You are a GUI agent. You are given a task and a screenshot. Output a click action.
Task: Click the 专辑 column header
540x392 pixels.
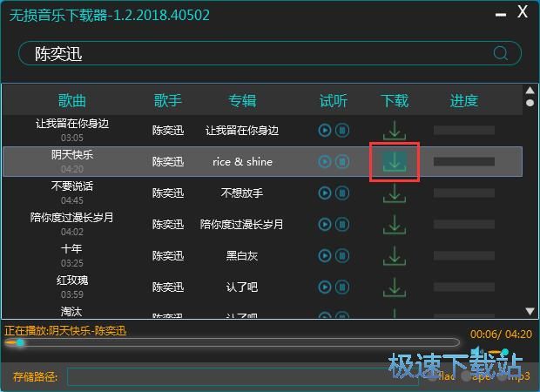tap(242, 100)
